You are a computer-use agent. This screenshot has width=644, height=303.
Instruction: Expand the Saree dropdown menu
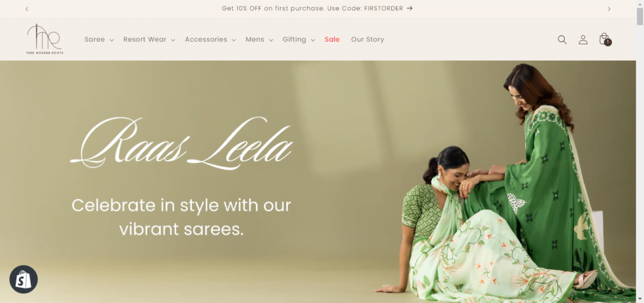[x=99, y=40]
